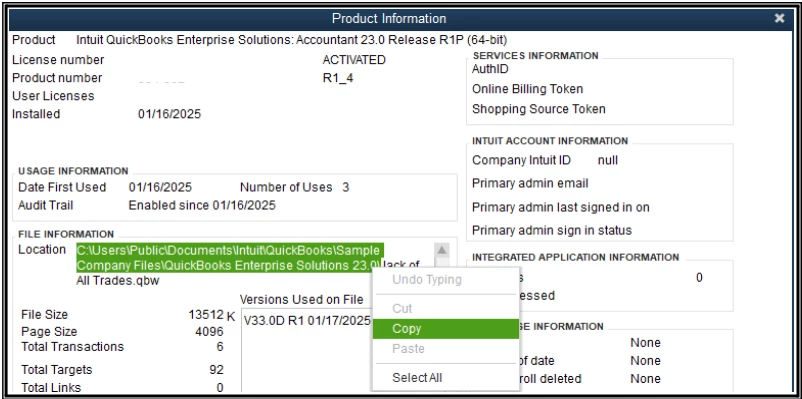Screen dimensions: 802x399
Task: Click the Usage Information heading
Action: click(x=73, y=171)
